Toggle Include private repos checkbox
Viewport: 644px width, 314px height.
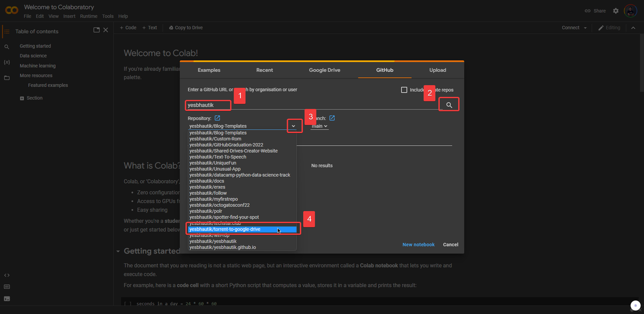tap(404, 90)
